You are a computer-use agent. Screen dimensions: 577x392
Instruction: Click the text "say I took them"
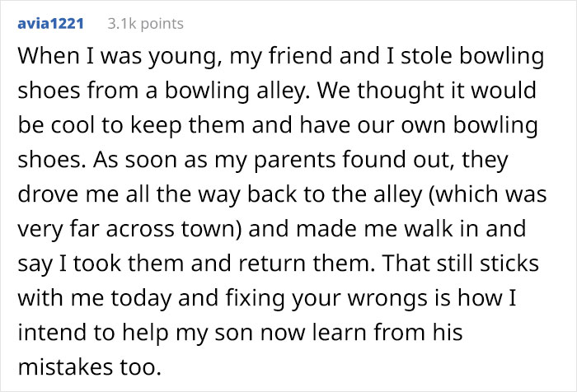(101, 264)
